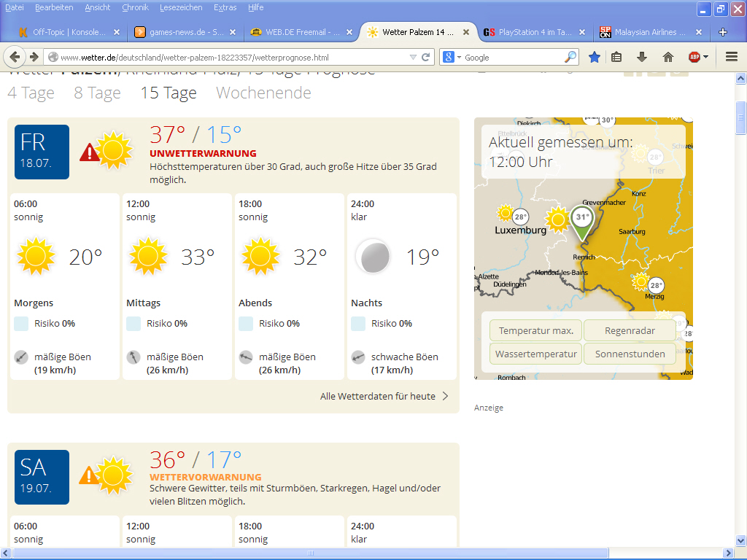Screen dimensions: 747x560
Task: Click the red weather warning triangle for Friday
Action: click(89, 152)
